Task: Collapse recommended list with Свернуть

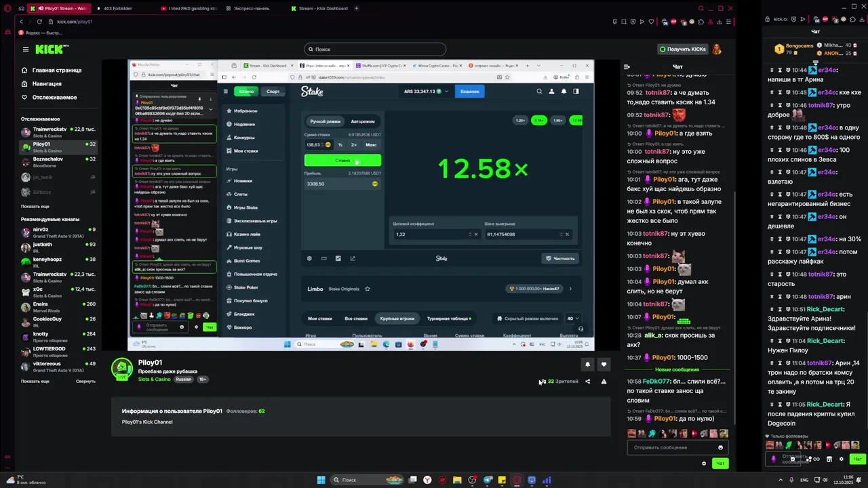Action: pos(85,381)
